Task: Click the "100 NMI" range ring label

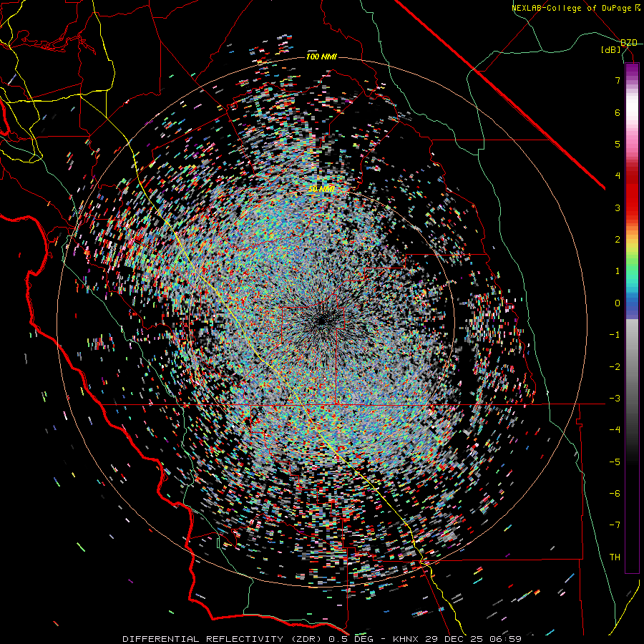Action: coord(321,57)
